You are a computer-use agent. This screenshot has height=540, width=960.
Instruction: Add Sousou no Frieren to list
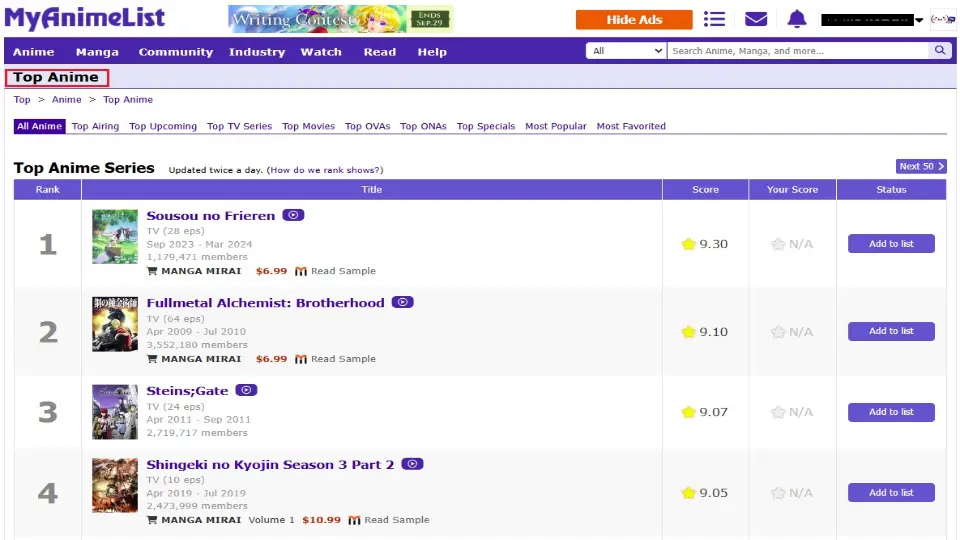click(891, 244)
